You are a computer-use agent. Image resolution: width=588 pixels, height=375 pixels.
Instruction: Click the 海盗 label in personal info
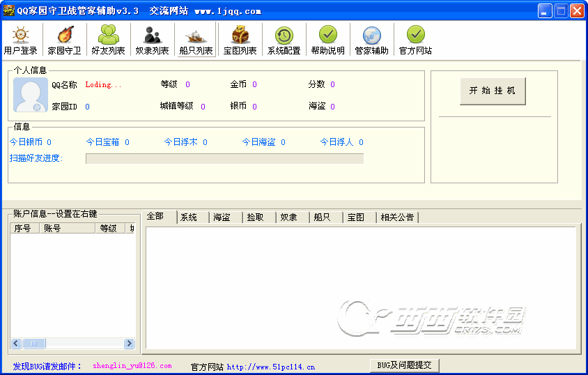tap(317, 106)
